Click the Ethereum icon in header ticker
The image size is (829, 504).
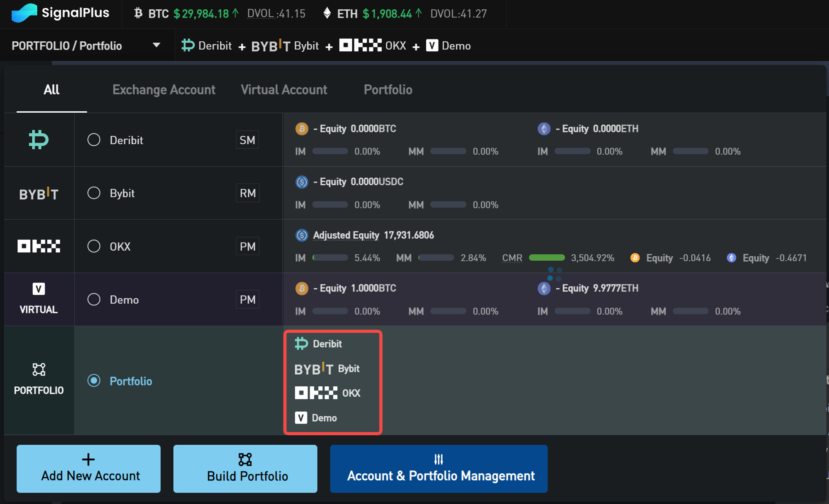(327, 13)
